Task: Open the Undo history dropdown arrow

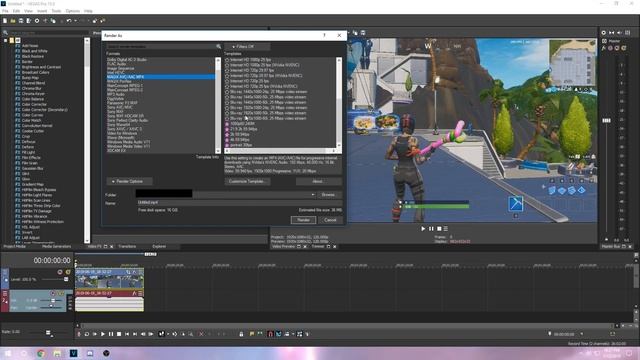Action: tap(75, 20)
